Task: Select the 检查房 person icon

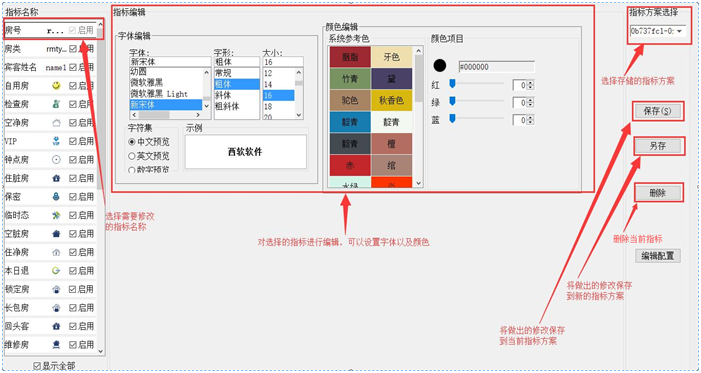Action: coord(56,104)
